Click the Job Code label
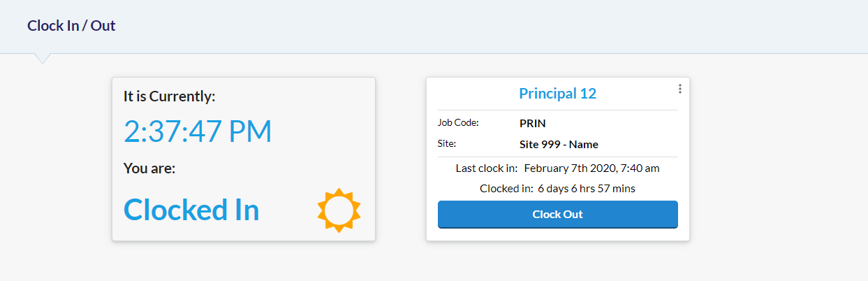This screenshot has height=281, width=868. click(458, 122)
